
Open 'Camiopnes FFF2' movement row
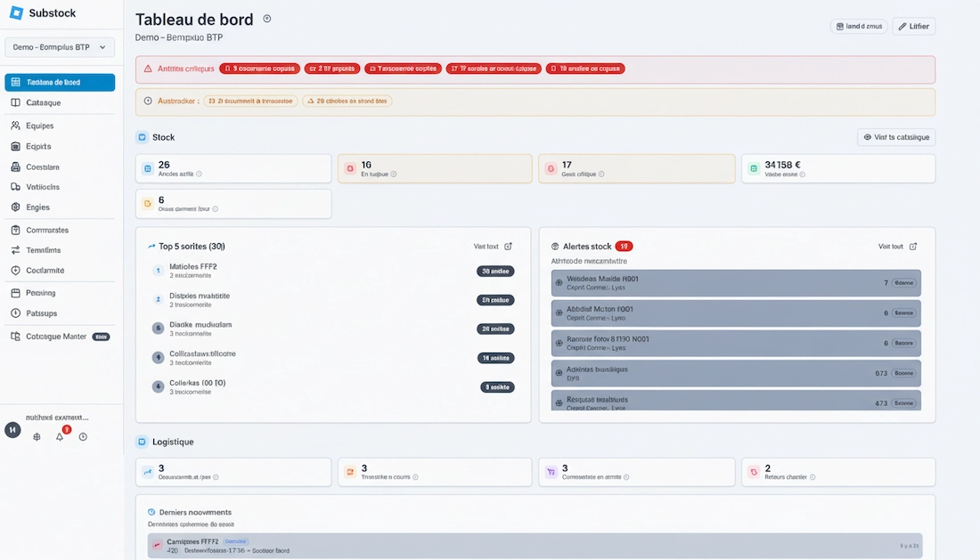pyautogui.click(x=535, y=546)
